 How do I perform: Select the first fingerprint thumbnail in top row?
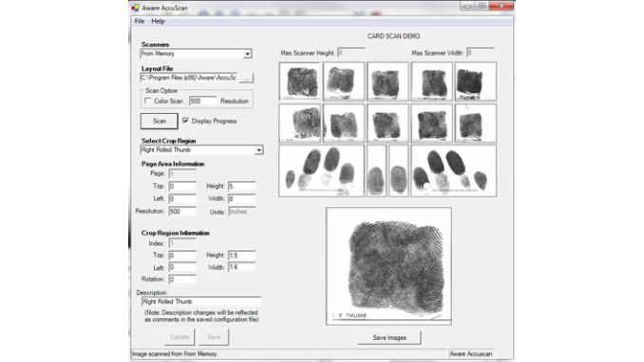coord(299,82)
